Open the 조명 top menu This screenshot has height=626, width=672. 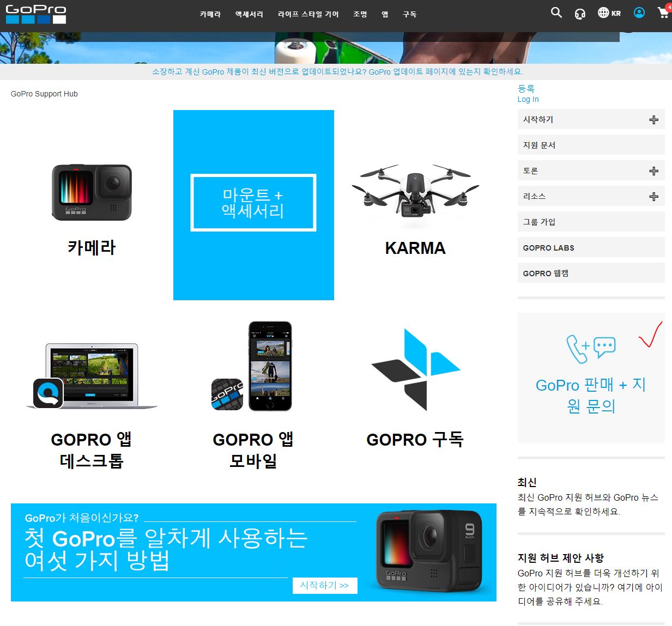360,14
